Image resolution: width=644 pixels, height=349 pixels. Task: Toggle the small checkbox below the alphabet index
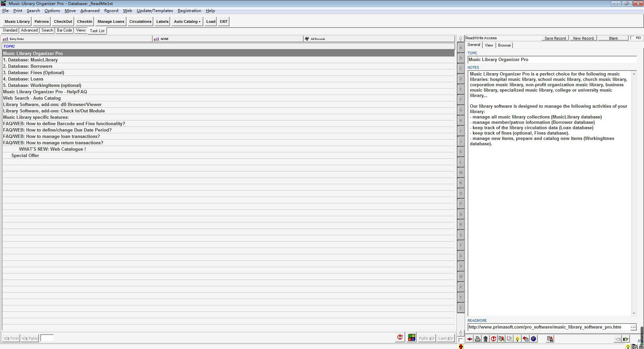(x=461, y=340)
